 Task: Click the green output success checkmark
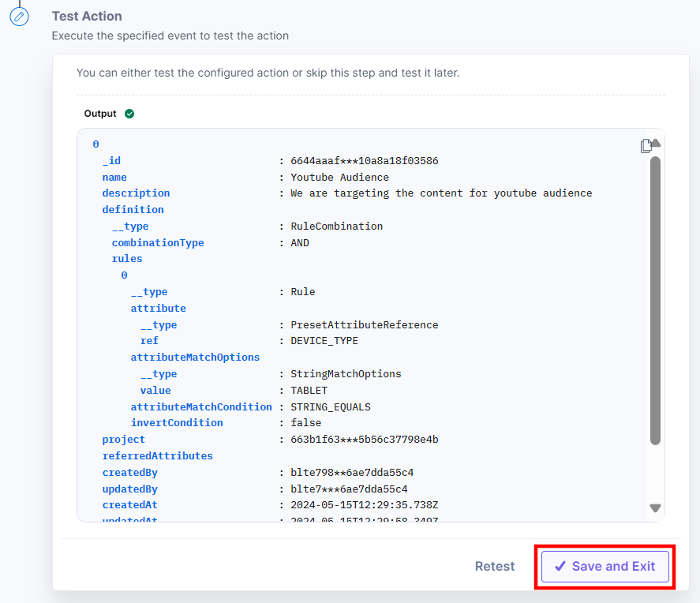(129, 114)
